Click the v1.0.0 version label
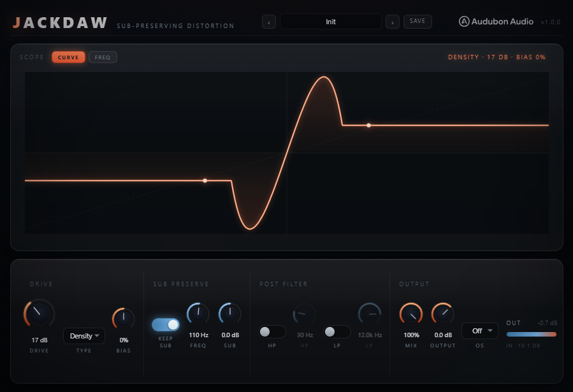Screen dimensions: 573x392 pyautogui.click(x=550, y=22)
